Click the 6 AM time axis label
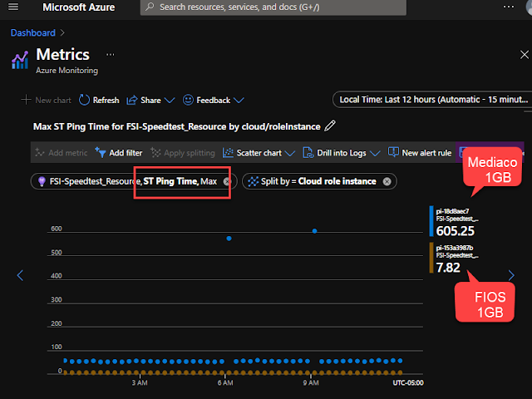Image resolution: width=532 pixels, height=399 pixels. (x=225, y=382)
